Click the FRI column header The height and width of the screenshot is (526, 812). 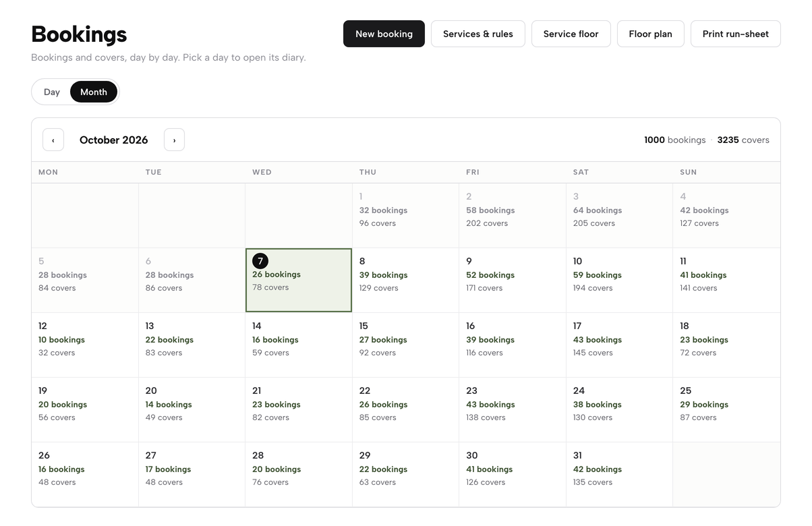tap(473, 173)
